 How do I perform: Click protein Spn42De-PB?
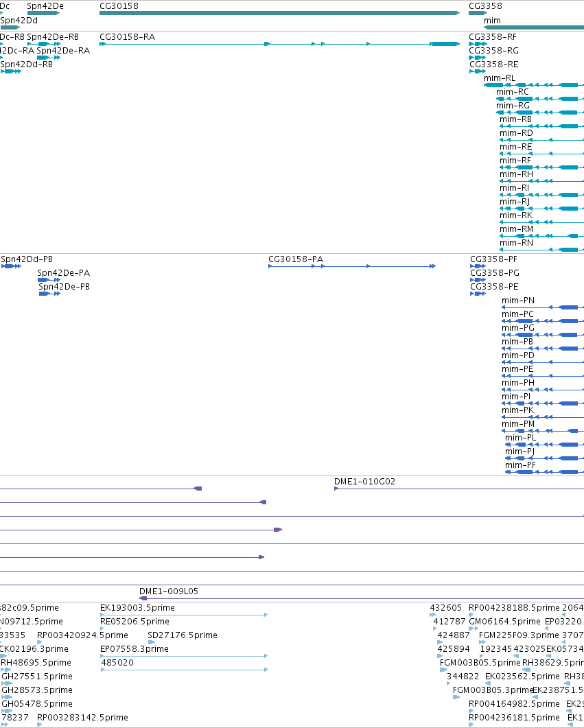pos(64,286)
